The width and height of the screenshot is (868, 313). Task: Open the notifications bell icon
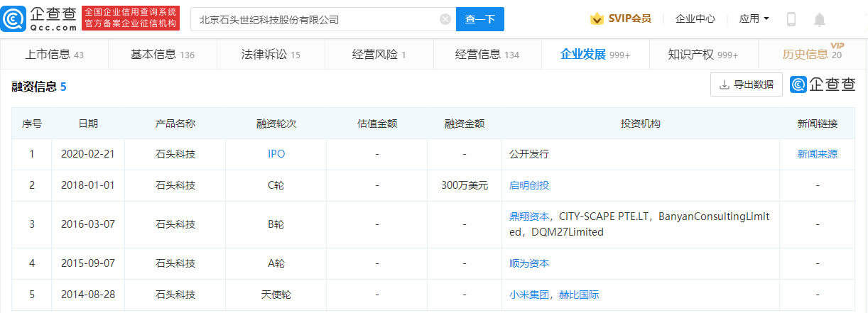(x=820, y=19)
